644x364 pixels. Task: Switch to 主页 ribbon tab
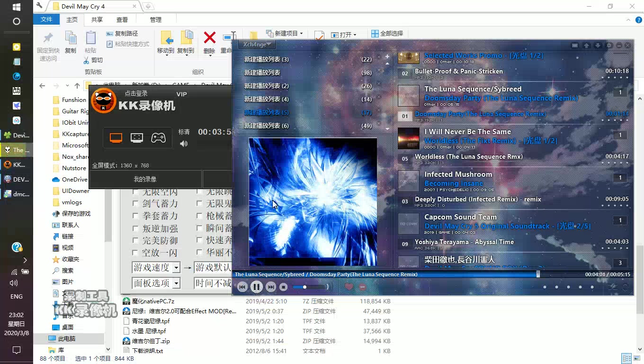pyautogui.click(x=72, y=19)
